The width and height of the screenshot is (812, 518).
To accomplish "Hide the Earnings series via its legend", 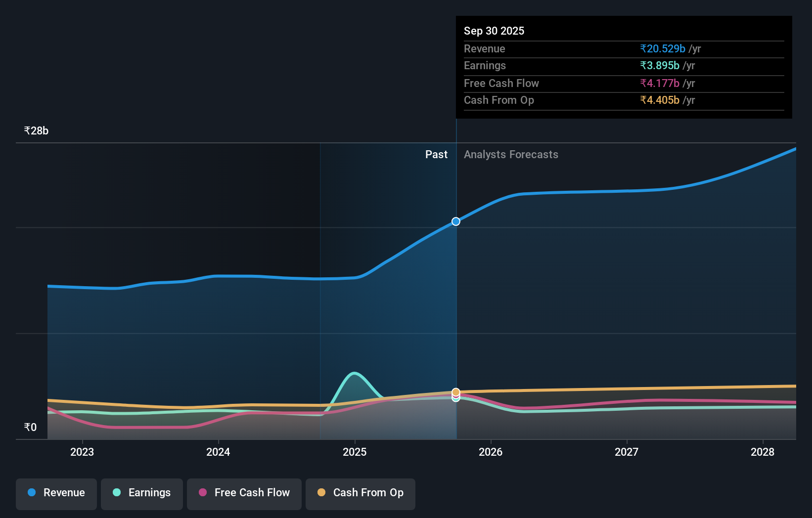I will [x=141, y=493].
